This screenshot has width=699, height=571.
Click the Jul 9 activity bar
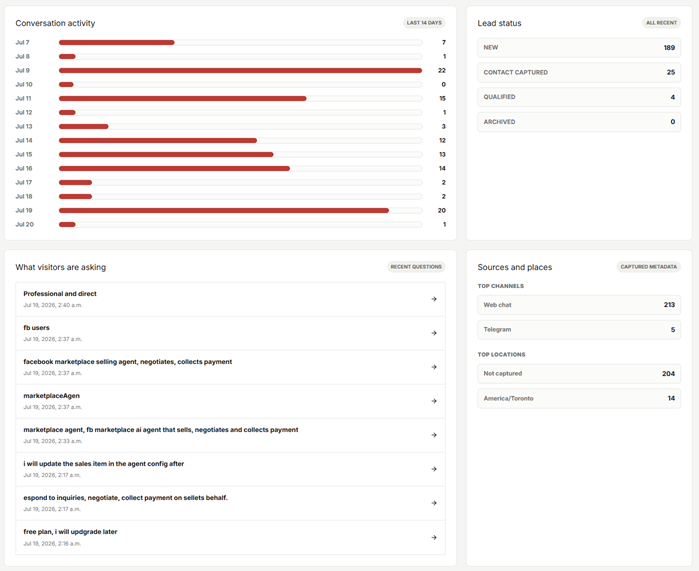click(240, 70)
